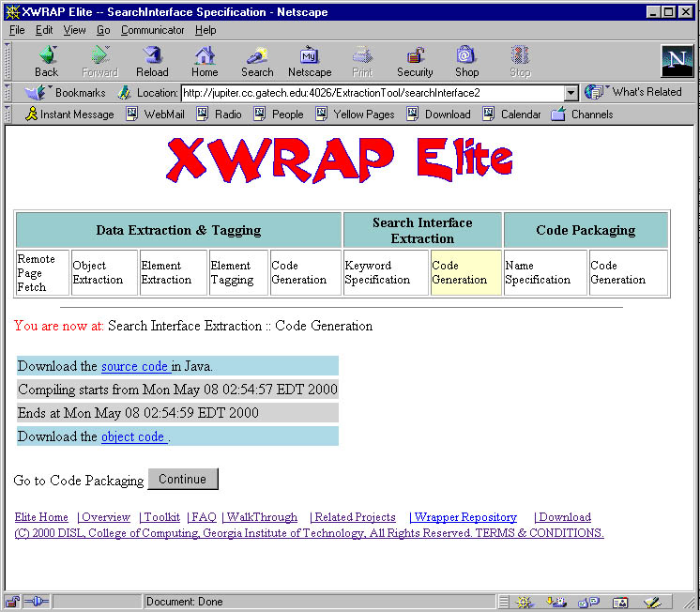Open the Search toolbar icon

(257, 61)
